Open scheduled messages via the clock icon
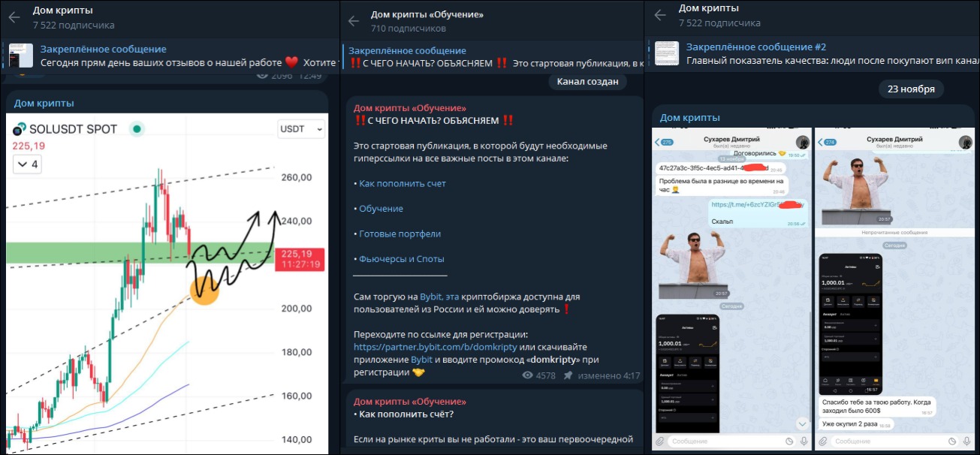 [789, 441]
